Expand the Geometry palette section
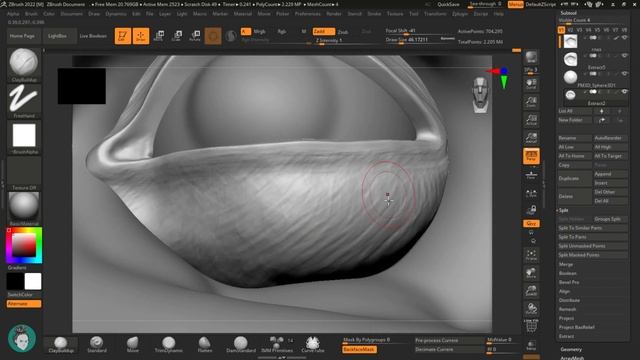Viewport: 640px width, 360px height. click(x=571, y=349)
